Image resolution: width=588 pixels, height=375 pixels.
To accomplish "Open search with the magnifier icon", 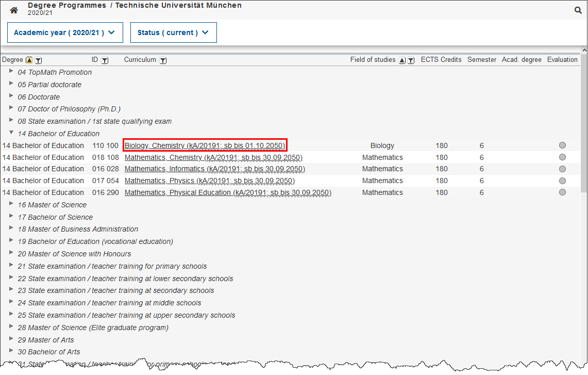I will click(x=578, y=10).
